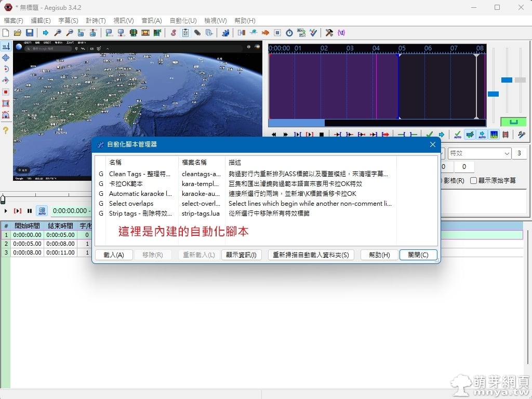Select the Select overlaps script row
The width and height of the screenshot is (532, 399).
(x=131, y=204)
